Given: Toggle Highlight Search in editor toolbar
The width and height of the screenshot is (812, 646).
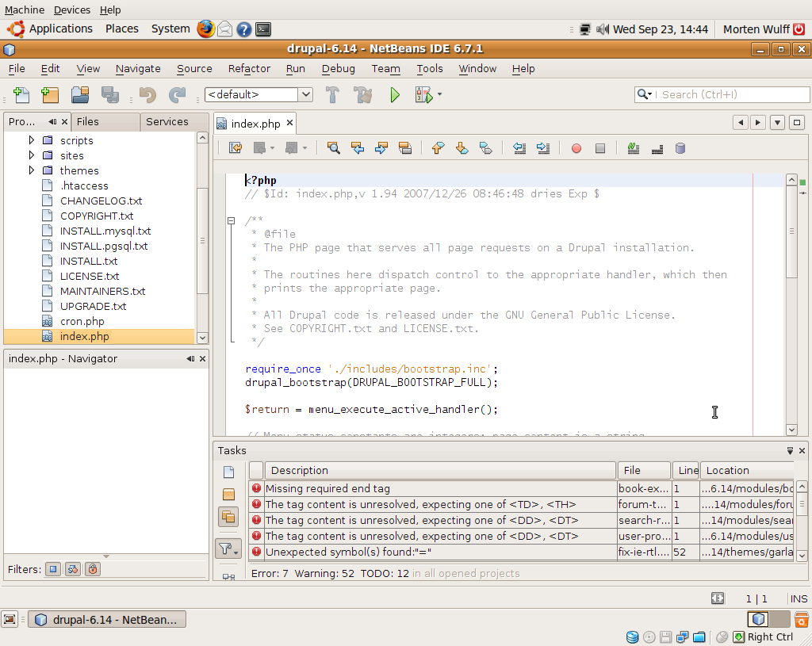Looking at the screenshot, I should (x=405, y=148).
